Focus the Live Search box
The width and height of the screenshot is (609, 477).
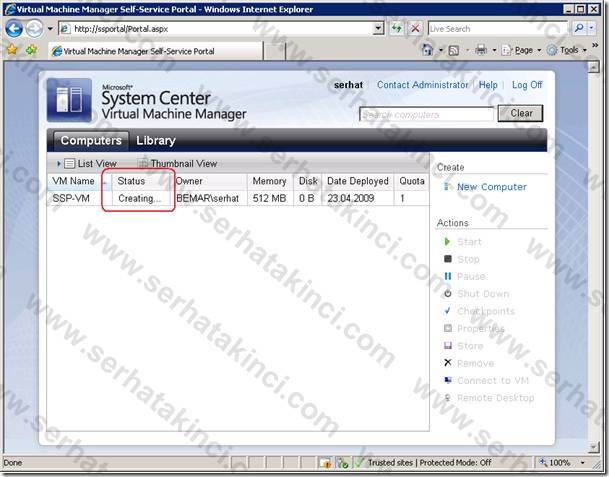tap(498, 29)
